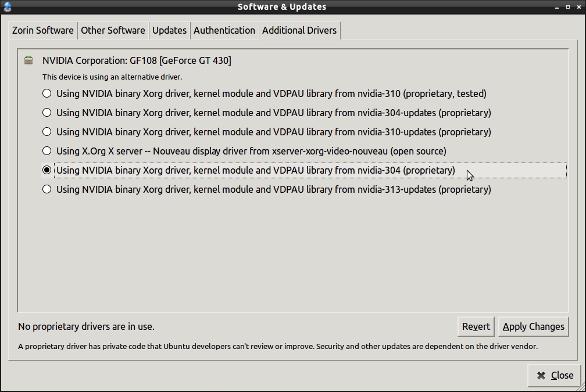Click the GF108 GeForce GT 430 device heading

pyautogui.click(x=137, y=60)
